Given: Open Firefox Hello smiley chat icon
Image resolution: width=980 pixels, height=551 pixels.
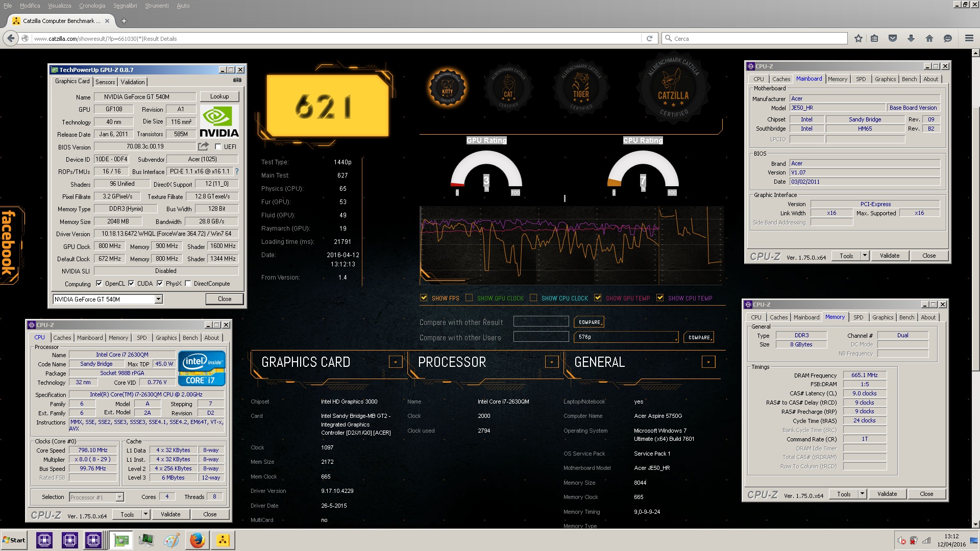Looking at the screenshot, I should 948,38.
